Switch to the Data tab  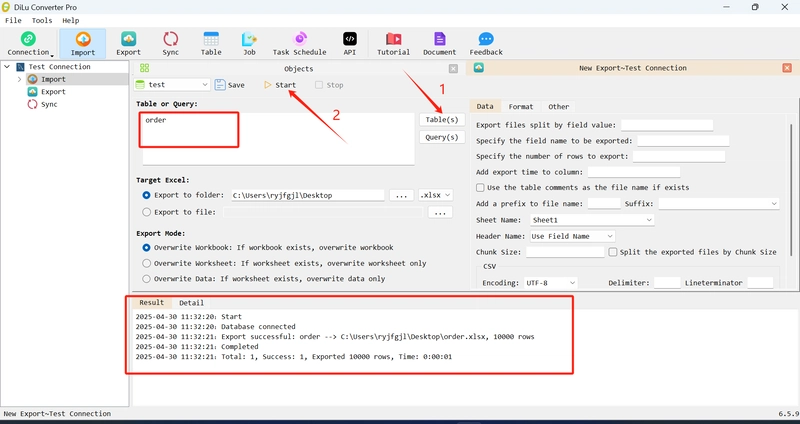485,106
